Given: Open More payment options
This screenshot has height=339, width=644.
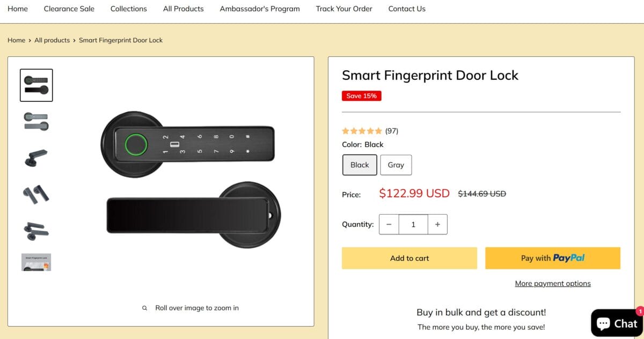Looking at the screenshot, I should pyautogui.click(x=553, y=283).
